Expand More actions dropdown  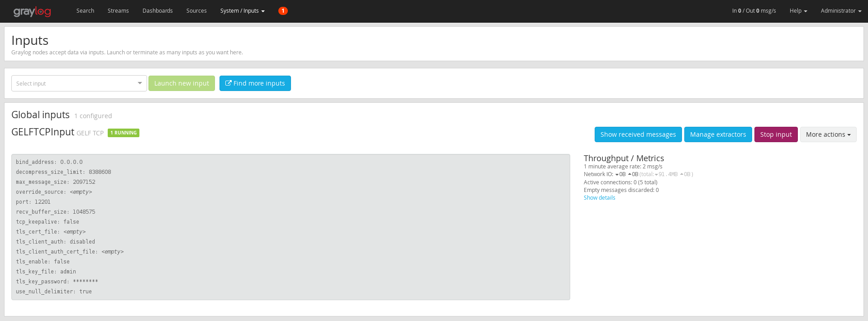[828, 134]
